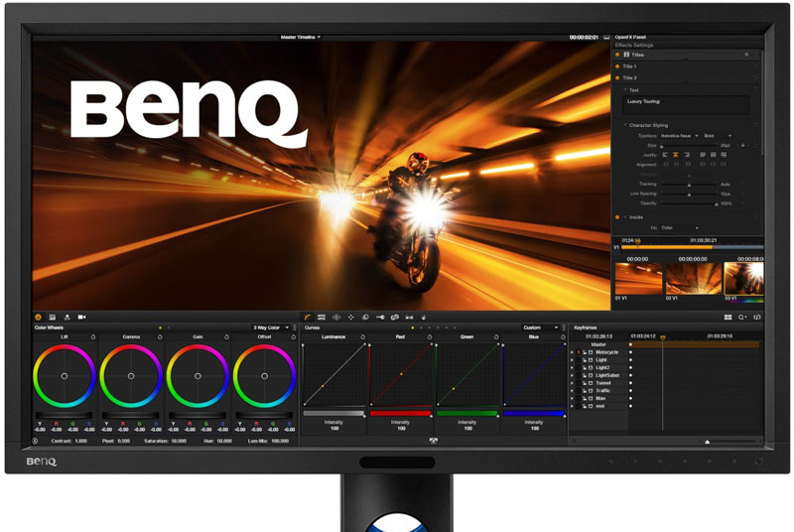The image size is (794, 532).
Task: Switch to the grid view icon above Keyframes
Action: (x=728, y=318)
